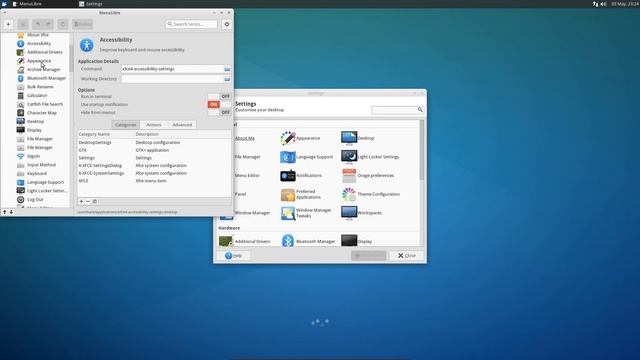Image resolution: width=640 pixels, height=360 pixels.
Task: Open Language Support in the Settings window
Action: click(307, 157)
